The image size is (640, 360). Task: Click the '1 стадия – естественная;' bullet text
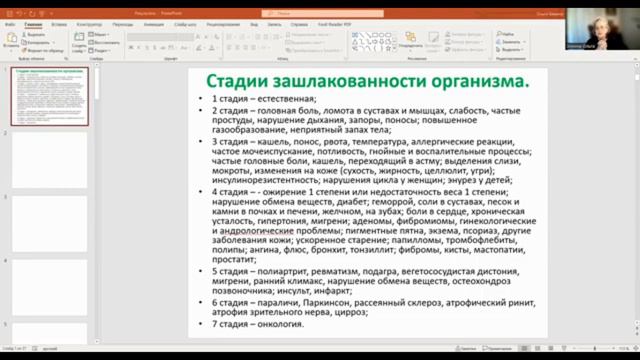point(264,99)
